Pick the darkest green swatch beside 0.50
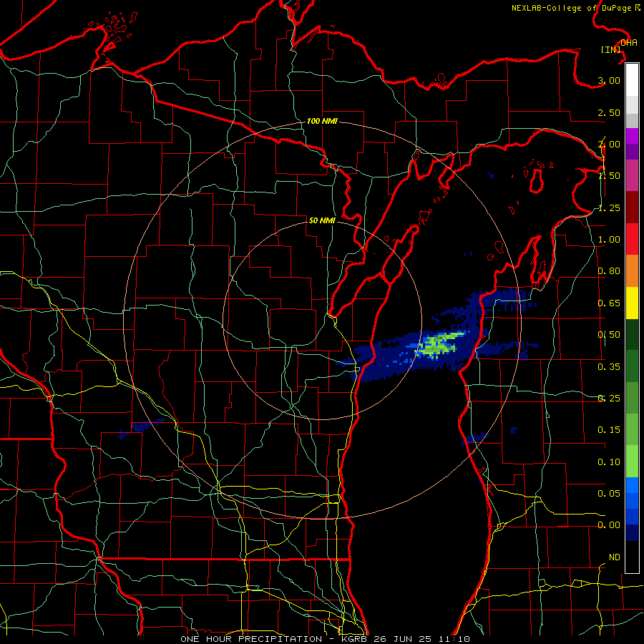Viewport: 644px width, 644px height. tap(632, 335)
